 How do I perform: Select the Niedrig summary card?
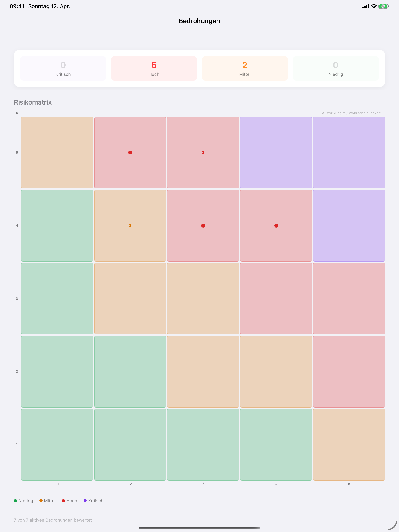coord(336,68)
